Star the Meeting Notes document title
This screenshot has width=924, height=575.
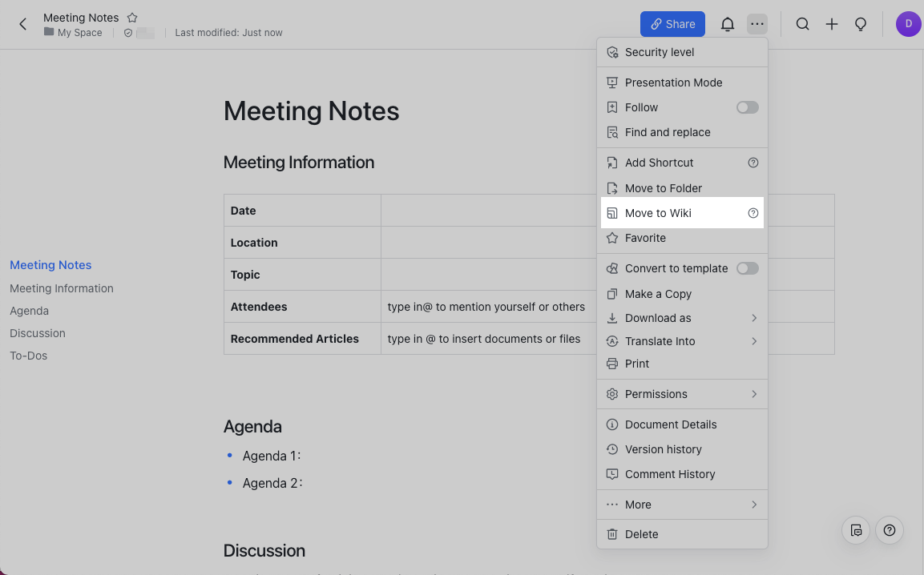pos(133,18)
